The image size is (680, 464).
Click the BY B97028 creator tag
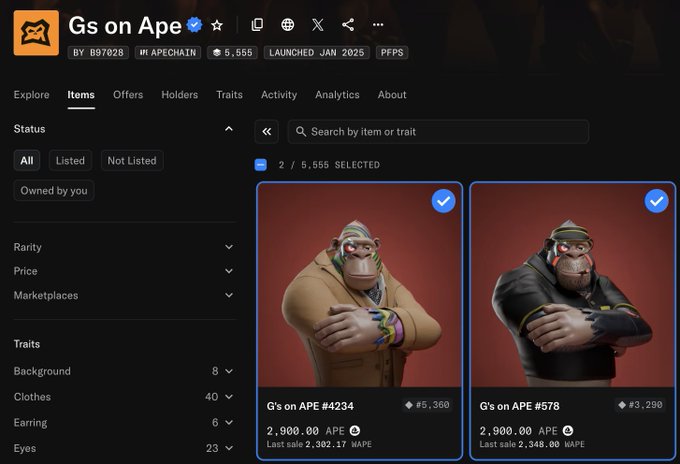(98, 52)
